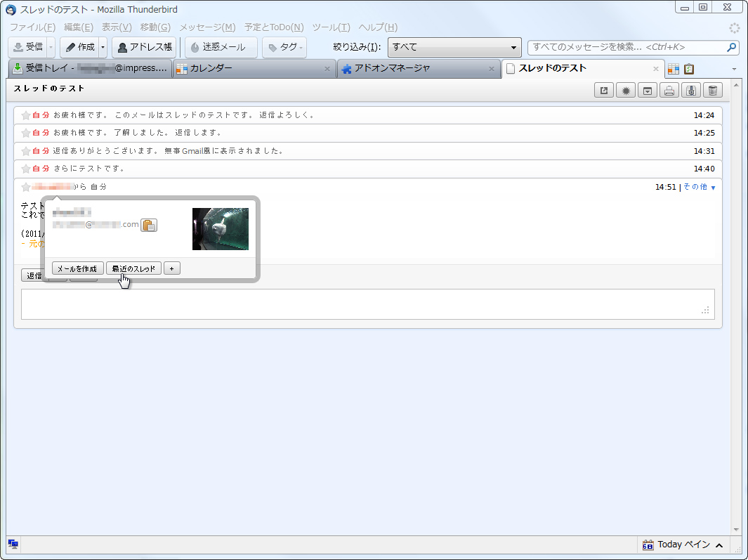Open the 表示 menu
The height and width of the screenshot is (560, 748).
(x=117, y=27)
